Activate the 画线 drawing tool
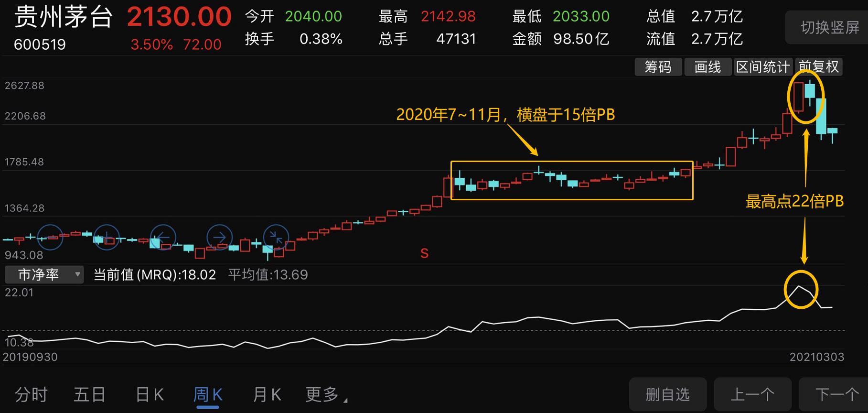This screenshot has width=868, height=413. (707, 67)
